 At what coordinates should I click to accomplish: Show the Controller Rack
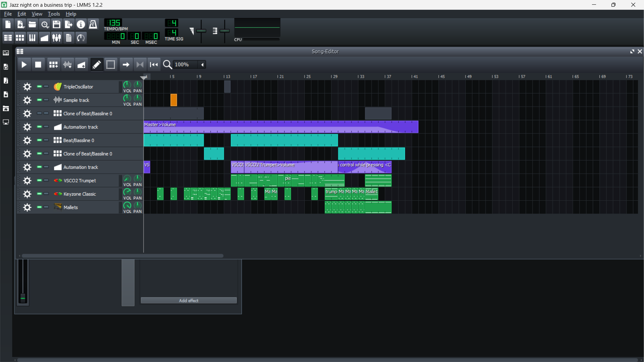(81, 38)
